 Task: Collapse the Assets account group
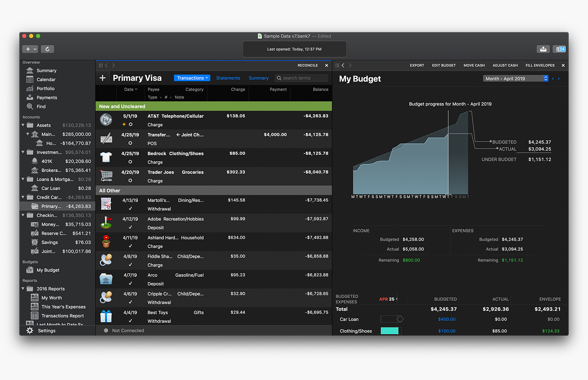point(23,125)
